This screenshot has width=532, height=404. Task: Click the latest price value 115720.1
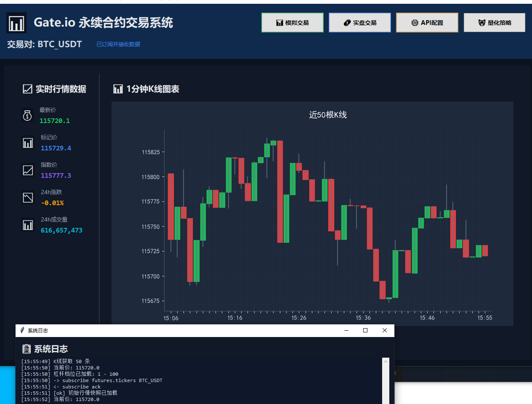point(55,121)
